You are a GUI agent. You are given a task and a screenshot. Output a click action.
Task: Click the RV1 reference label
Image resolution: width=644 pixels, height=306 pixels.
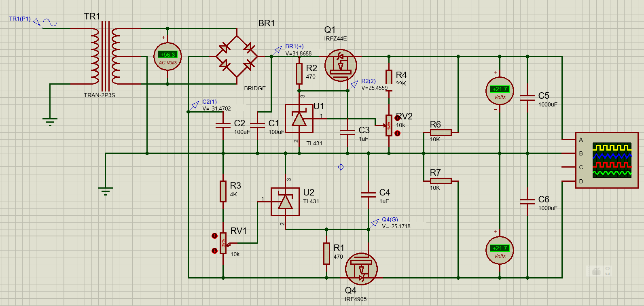coord(239,231)
